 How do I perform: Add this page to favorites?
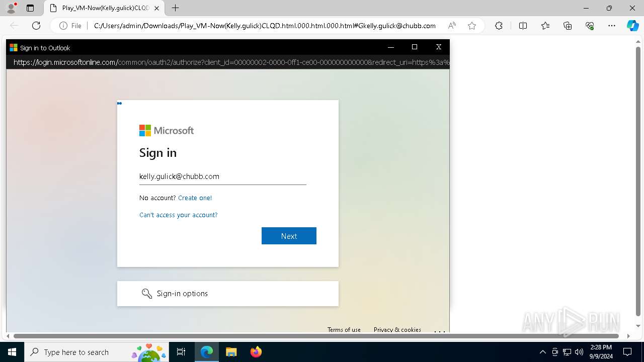tap(472, 26)
